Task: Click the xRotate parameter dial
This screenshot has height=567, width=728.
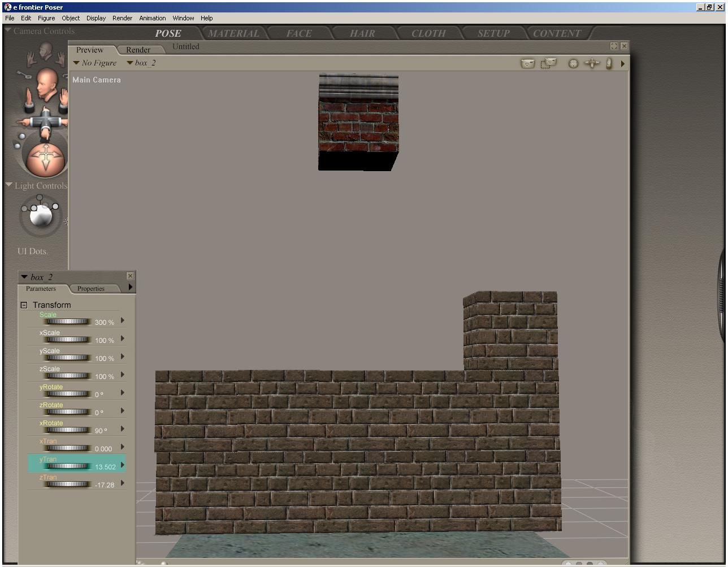Action: 67,430
